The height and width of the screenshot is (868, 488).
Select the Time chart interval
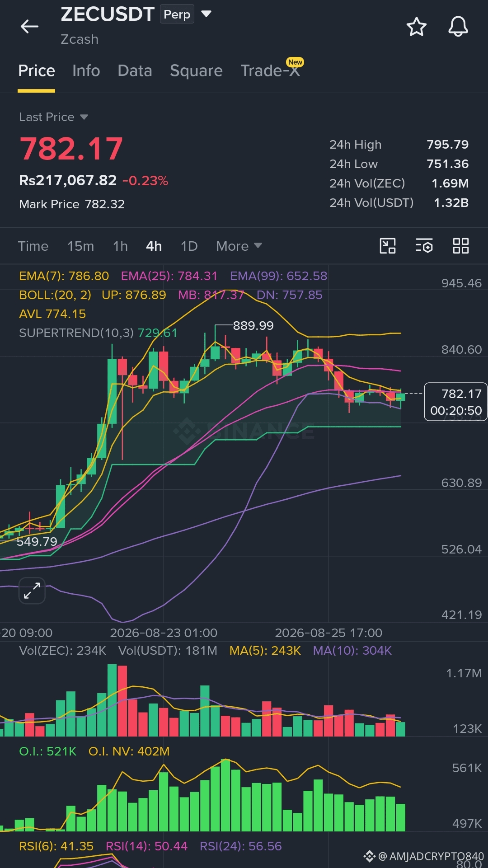click(33, 246)
